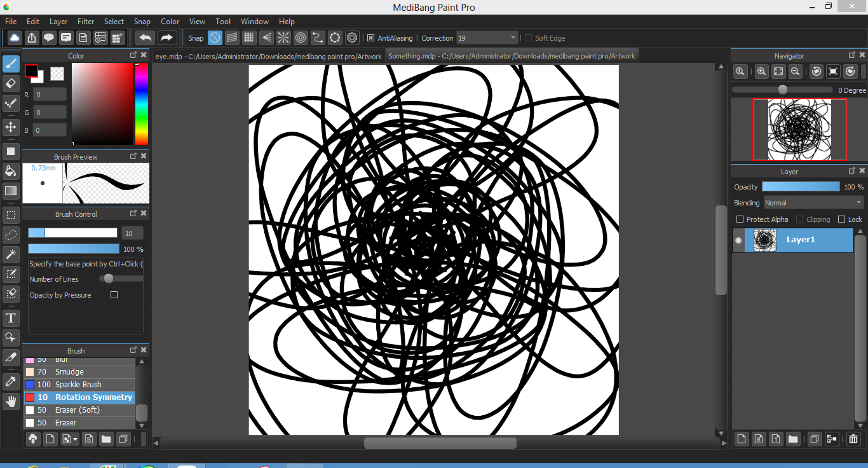Select the Select Pen tool

[11, 274]
